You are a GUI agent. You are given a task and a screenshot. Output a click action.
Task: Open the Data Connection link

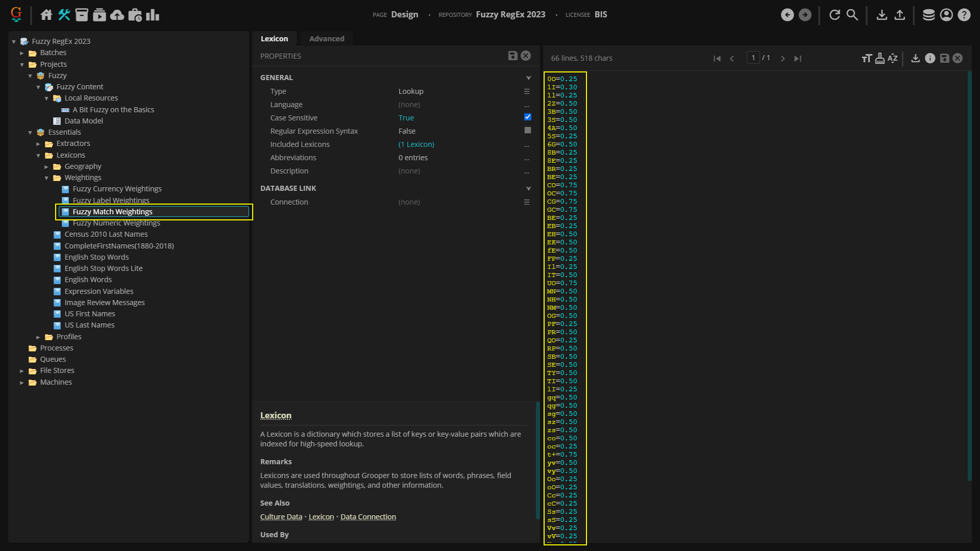(367, 517)
